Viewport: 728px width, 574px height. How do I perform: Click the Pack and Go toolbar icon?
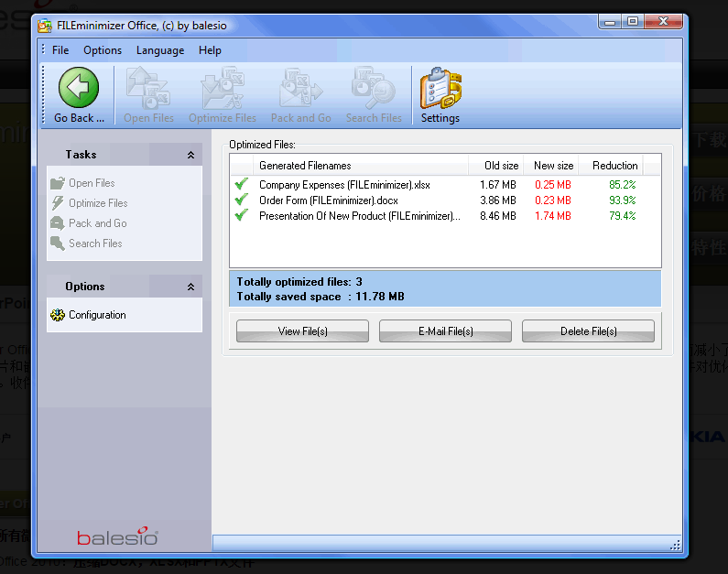click(301, 88)
